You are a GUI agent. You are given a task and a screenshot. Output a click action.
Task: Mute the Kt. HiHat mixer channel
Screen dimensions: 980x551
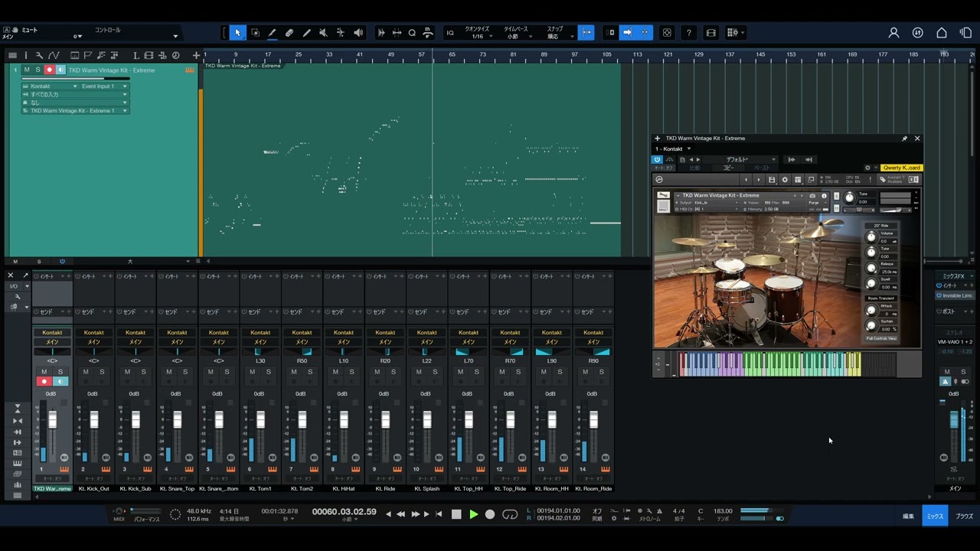[x=335, y=372]
